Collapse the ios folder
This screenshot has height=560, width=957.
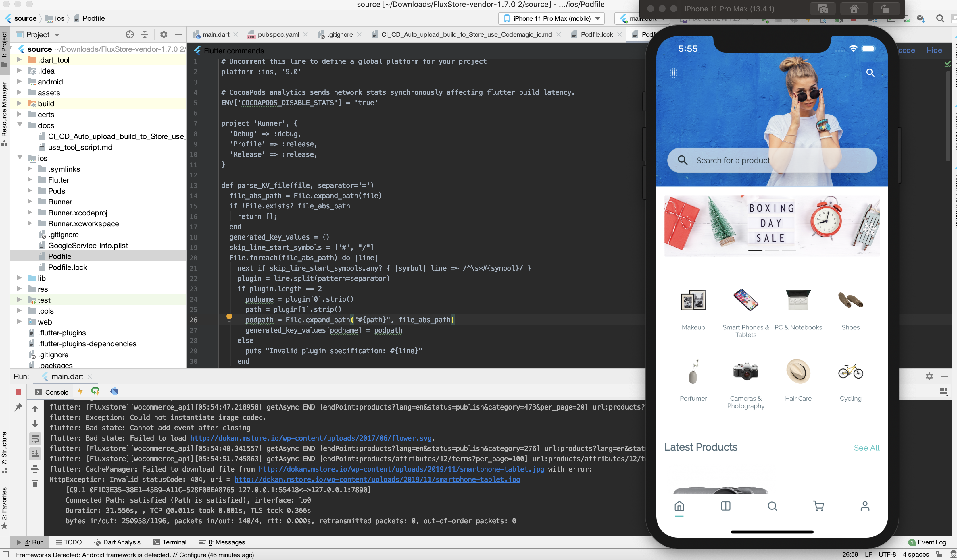point(20,158)
